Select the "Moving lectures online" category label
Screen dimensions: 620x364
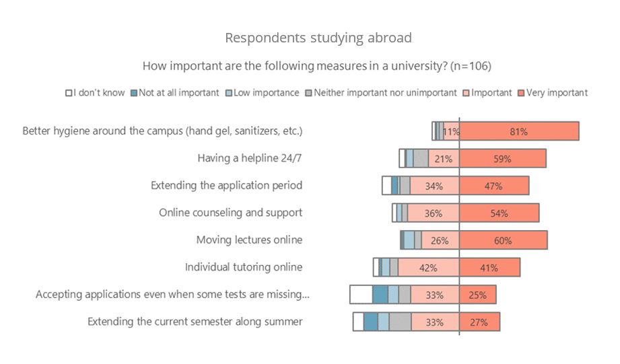[x=249, y=240]
